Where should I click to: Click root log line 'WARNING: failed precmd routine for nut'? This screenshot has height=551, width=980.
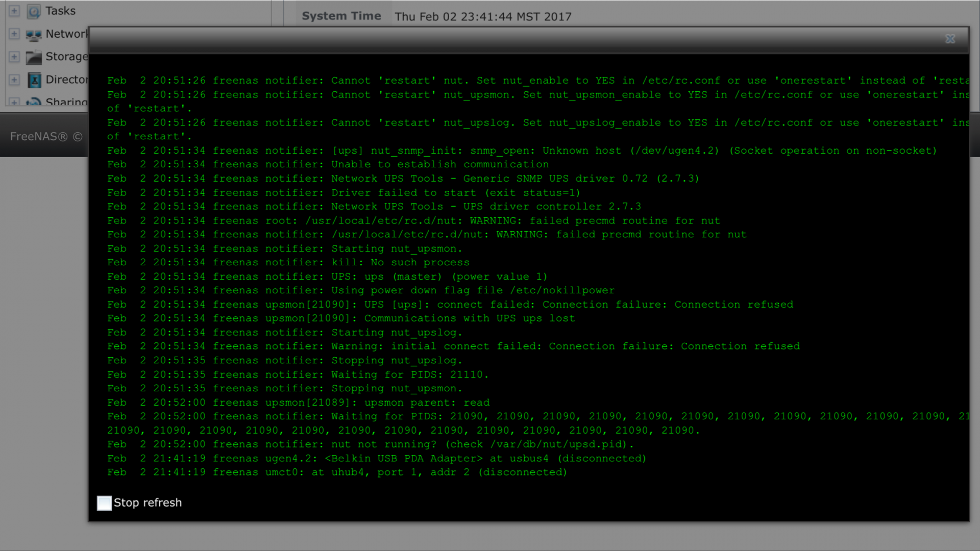[413, 221]
